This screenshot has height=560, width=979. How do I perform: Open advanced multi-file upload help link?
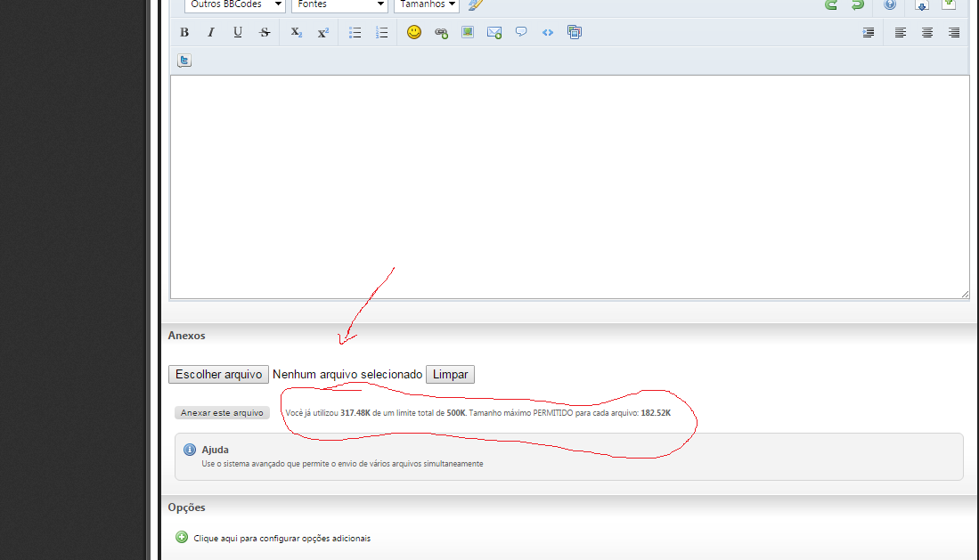pos(342,464)
